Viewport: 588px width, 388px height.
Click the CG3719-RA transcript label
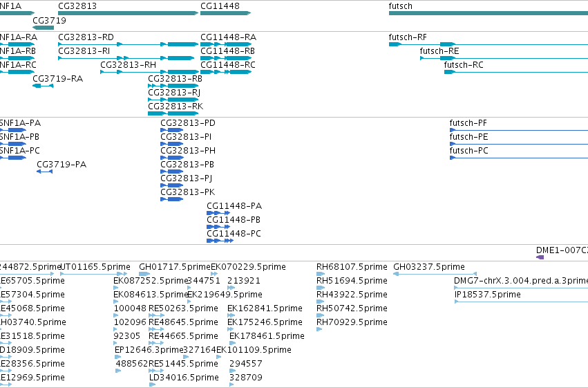coord(58,79)
